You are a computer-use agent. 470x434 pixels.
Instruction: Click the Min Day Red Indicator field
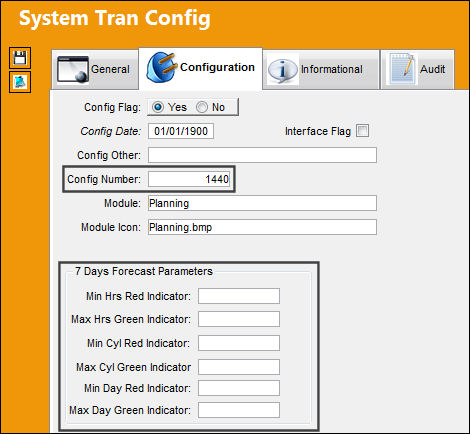(x=239, y=388)
